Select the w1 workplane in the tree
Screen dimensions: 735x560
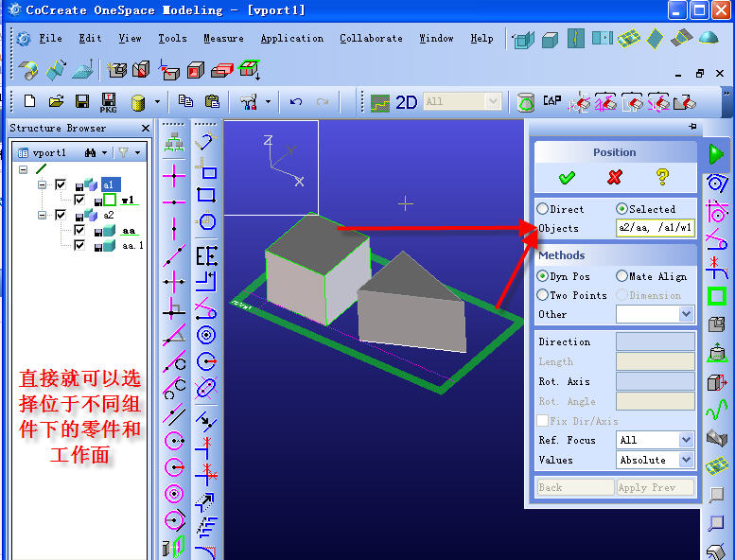pos(128,201)
